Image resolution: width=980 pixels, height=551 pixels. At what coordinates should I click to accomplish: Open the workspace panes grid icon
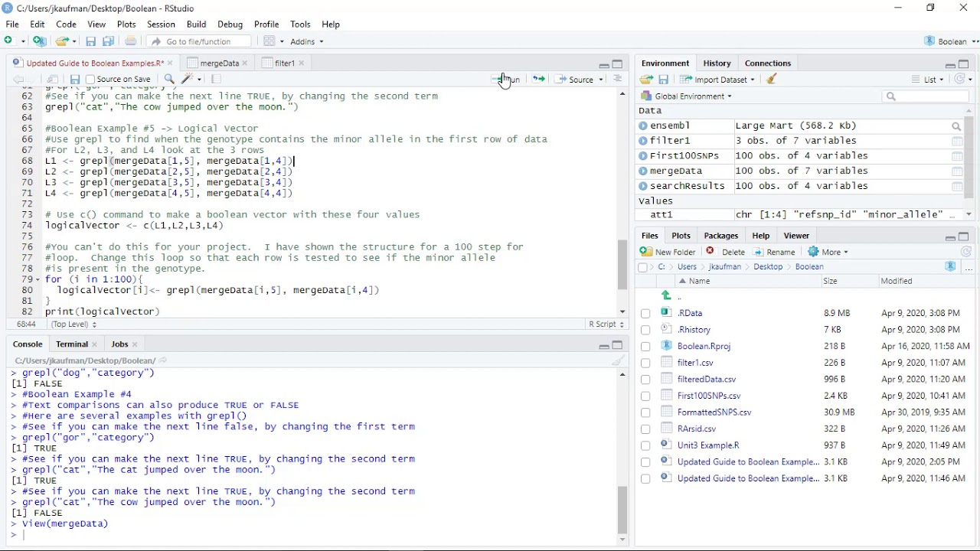tap(269, 41)
